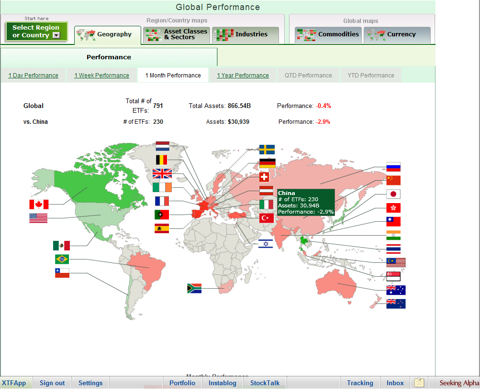Open the notes icon beside Inbox

click(419, 382)
